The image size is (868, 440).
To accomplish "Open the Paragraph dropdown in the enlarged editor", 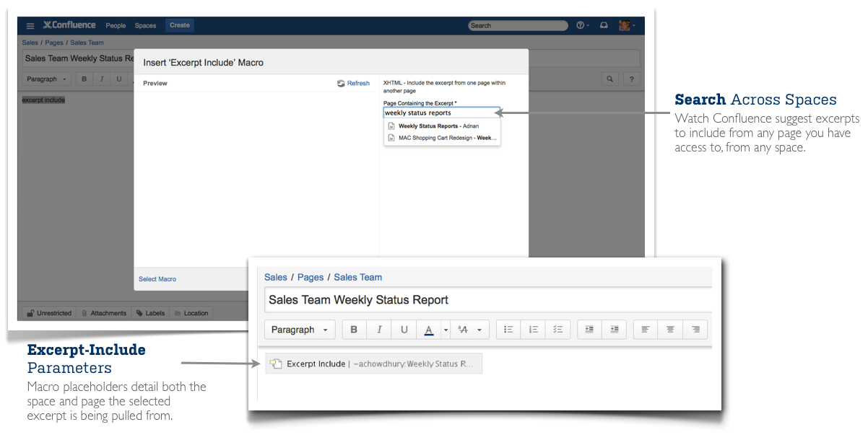I will (x=300, y=330).
